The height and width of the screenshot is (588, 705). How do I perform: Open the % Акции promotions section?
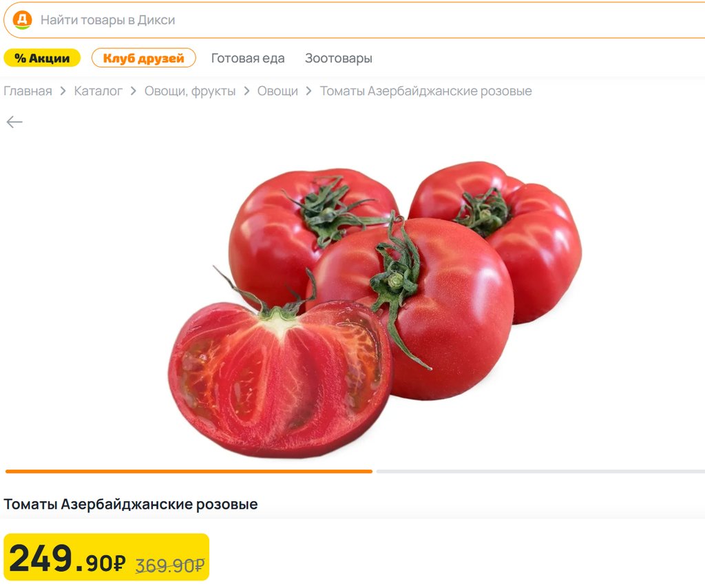coord(42,58)
